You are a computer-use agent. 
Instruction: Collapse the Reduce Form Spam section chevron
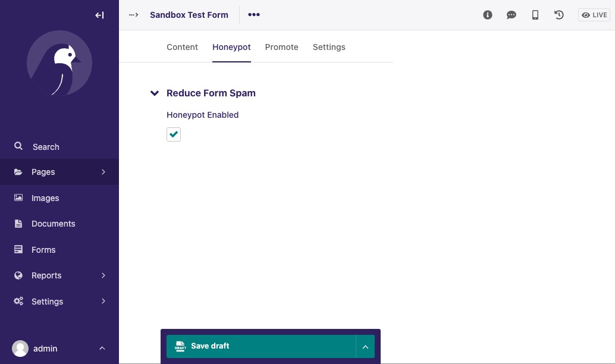155,93
